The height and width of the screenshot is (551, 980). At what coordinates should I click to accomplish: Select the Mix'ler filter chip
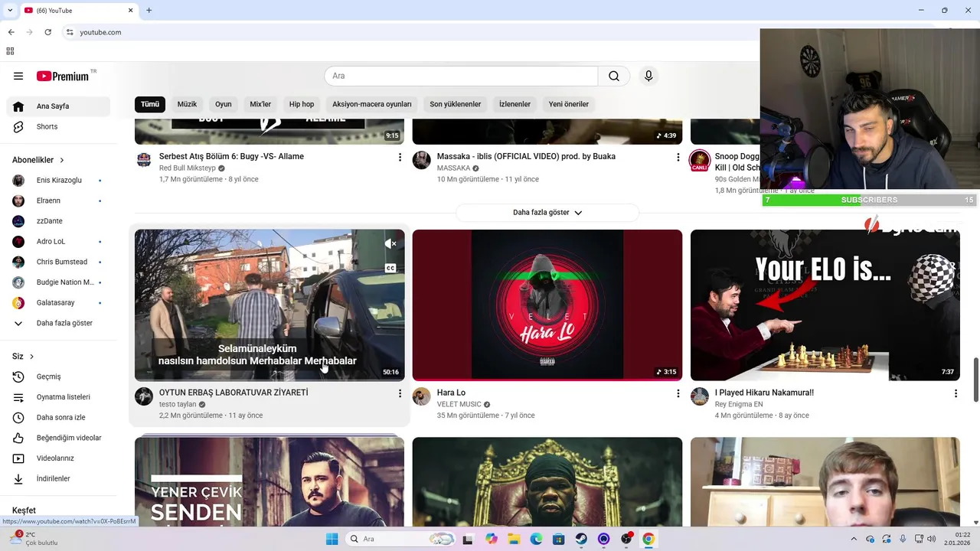coord(260,104)
